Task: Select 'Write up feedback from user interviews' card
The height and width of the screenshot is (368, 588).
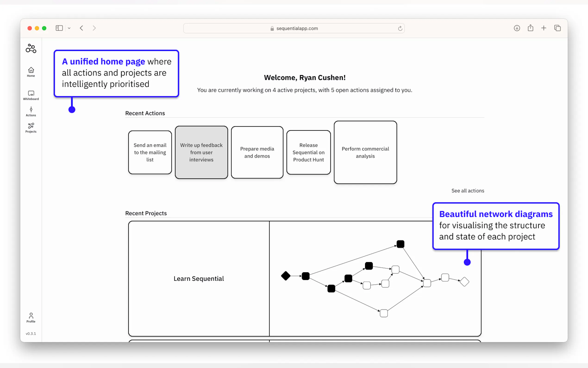Action: click(x=201, y=152)
